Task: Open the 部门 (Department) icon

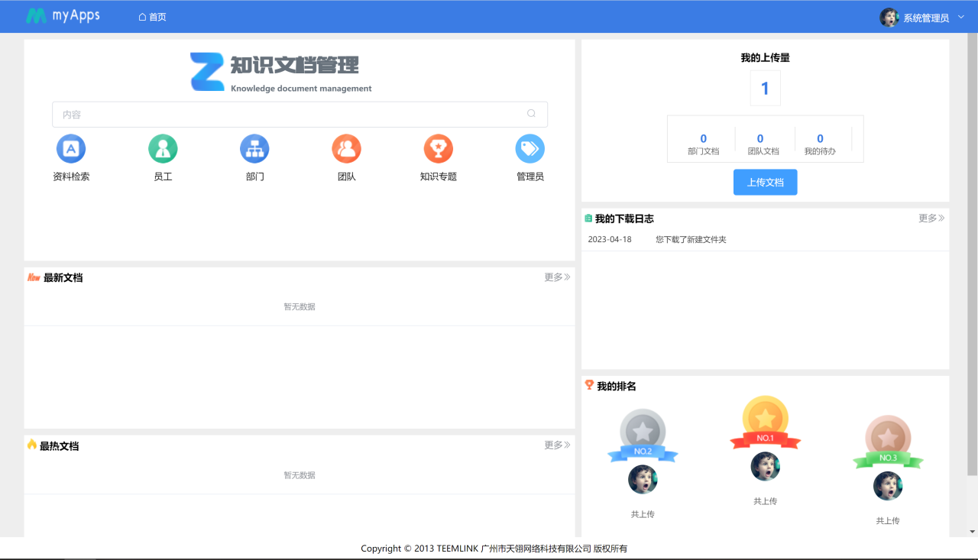Action: click(x=254, y=148)
